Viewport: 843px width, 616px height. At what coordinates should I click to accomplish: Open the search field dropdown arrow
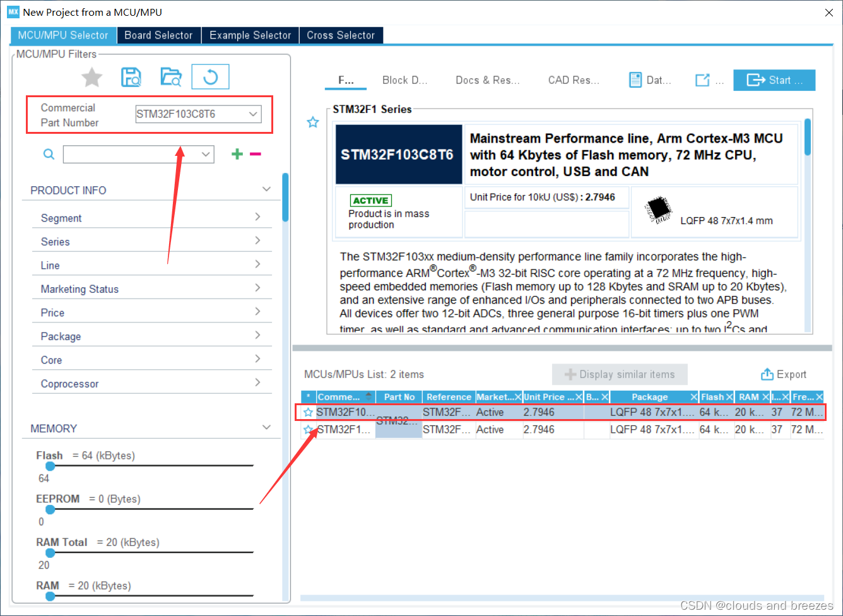point(206,154)
